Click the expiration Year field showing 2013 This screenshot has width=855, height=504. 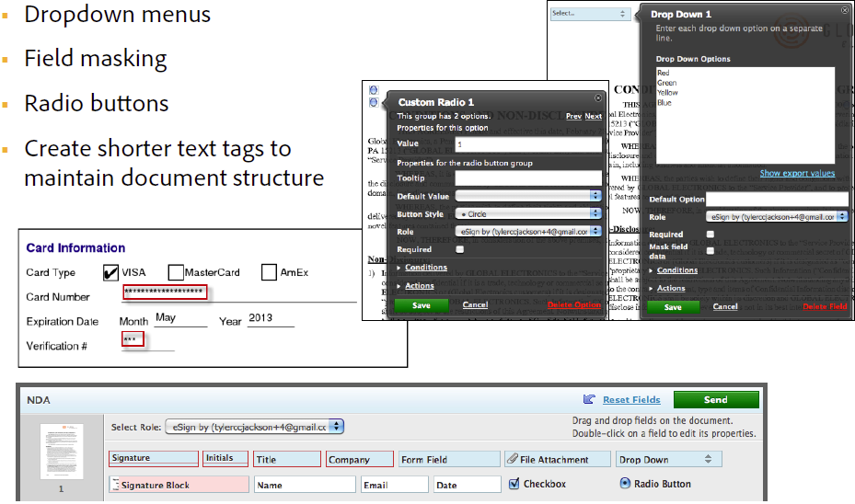[x=271, y=318]
